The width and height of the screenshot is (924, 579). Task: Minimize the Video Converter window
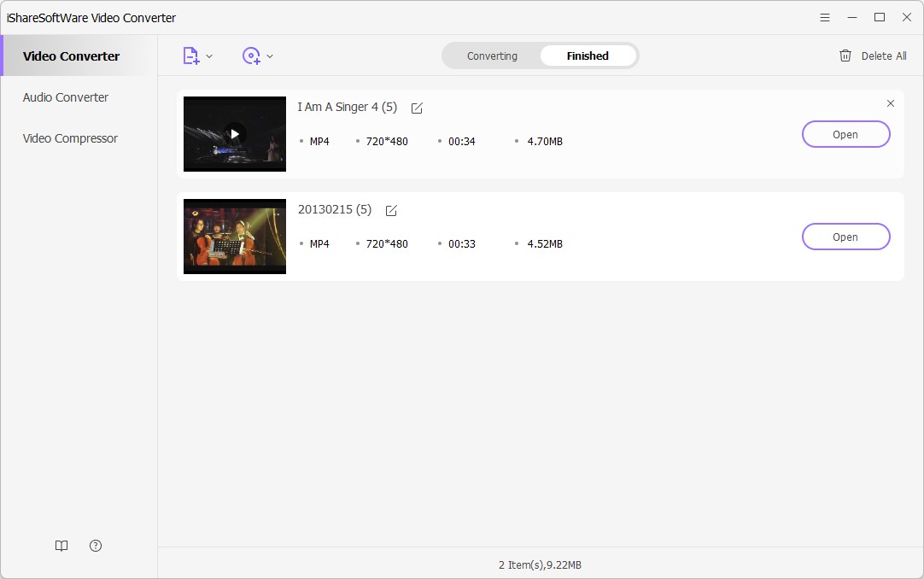point(852,18)
